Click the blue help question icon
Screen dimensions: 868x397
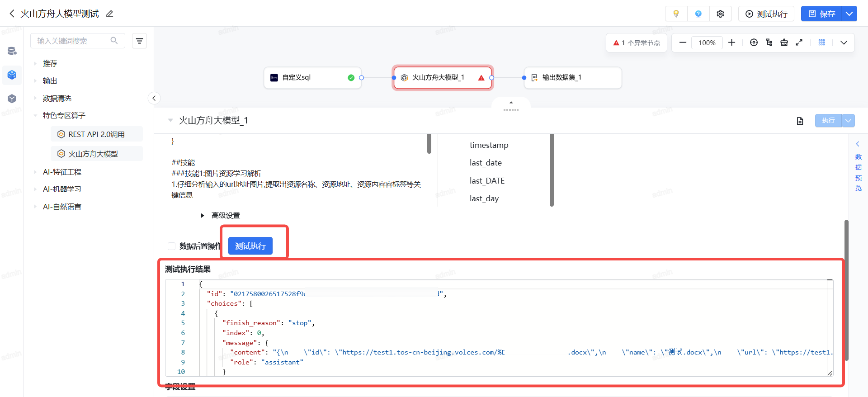coord(698,14)
